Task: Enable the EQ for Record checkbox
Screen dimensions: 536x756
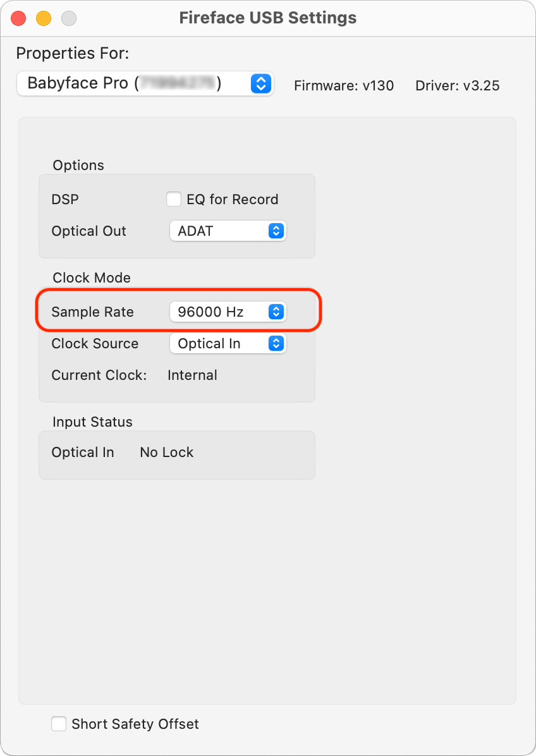Action: coord(174,200)
